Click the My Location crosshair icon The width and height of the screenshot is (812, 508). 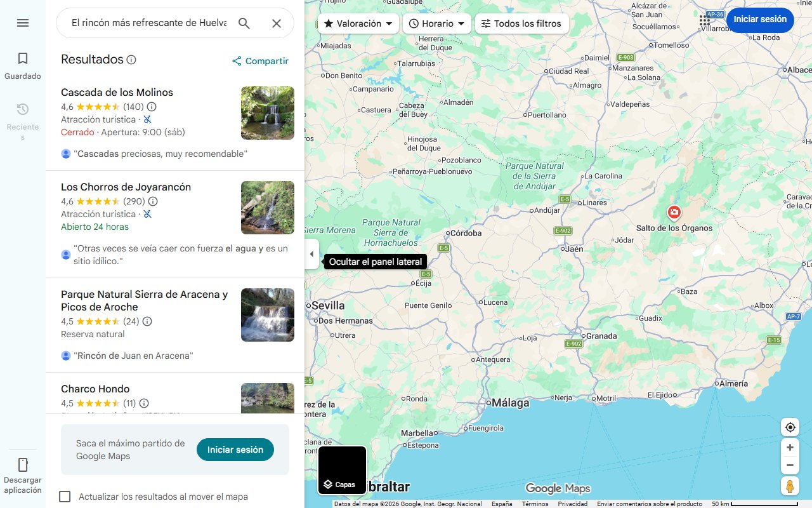(x=790, y=427)
